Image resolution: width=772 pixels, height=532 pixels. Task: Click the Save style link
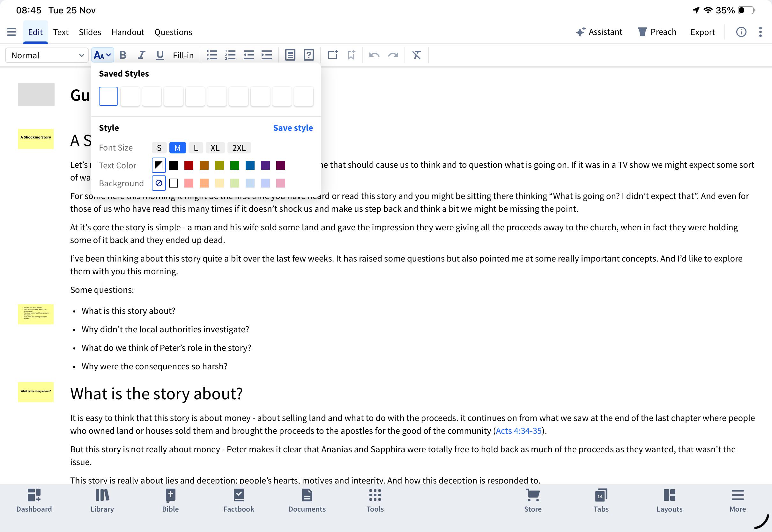point(293,128)
